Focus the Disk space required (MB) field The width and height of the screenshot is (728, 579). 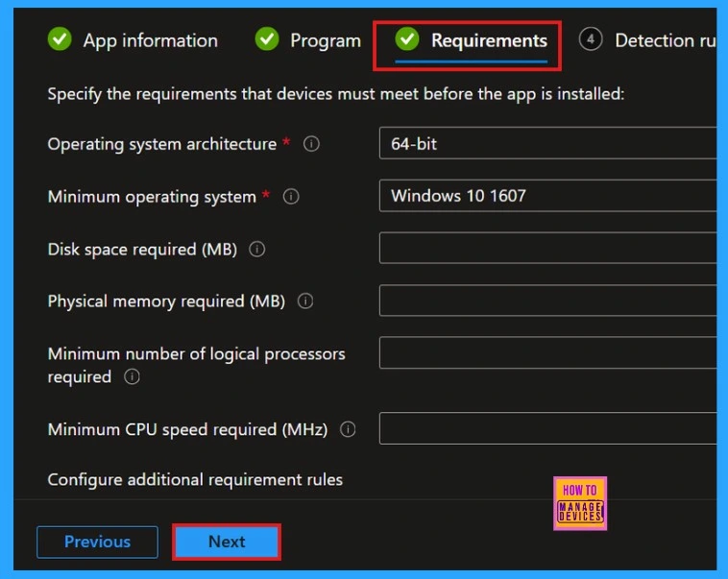click(x=547, y=248)
